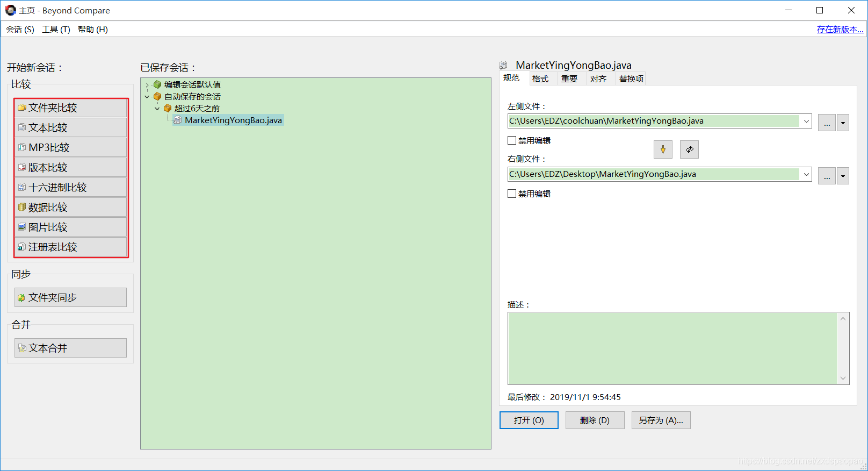Image resolution: width=868 pixels, height=471 pixels.
Task: Click the session icon beside the MarketYingYongBao.java heading
Action: tap(503, 65)
